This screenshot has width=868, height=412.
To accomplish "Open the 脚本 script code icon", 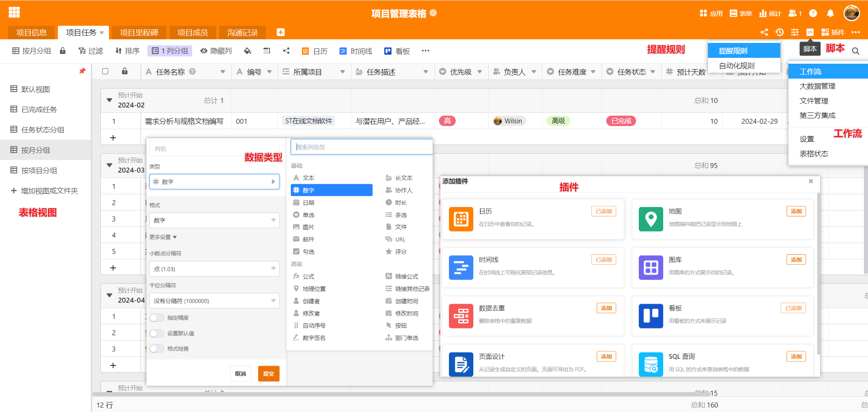I will coord(810,32).
